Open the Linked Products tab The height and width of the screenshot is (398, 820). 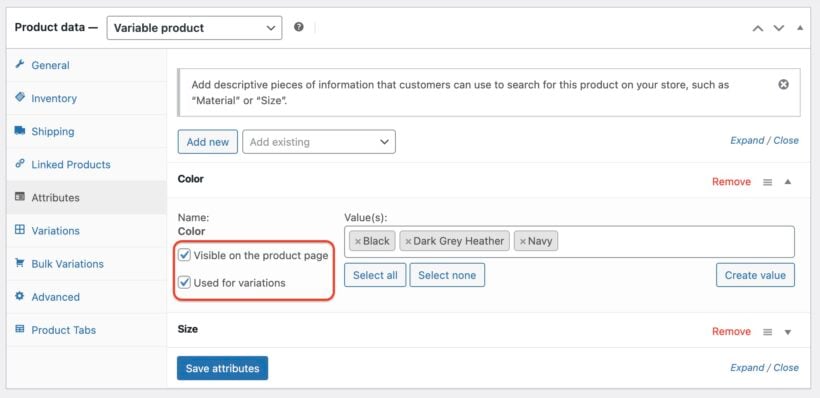click(x=71, y=164)
